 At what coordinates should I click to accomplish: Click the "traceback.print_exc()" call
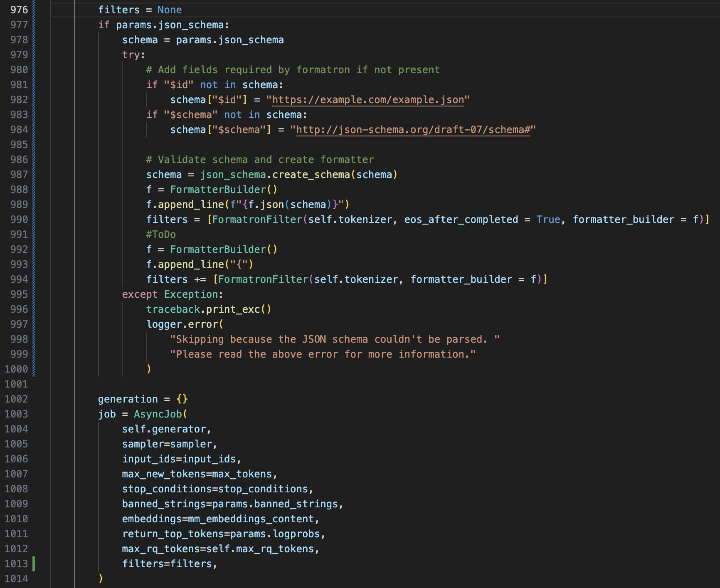(209, 309)
